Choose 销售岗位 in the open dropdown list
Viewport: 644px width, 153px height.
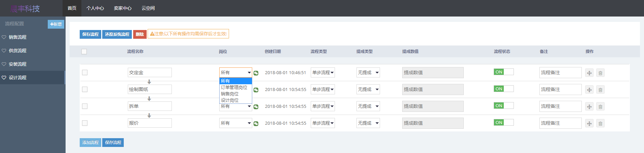coord(236,94)
